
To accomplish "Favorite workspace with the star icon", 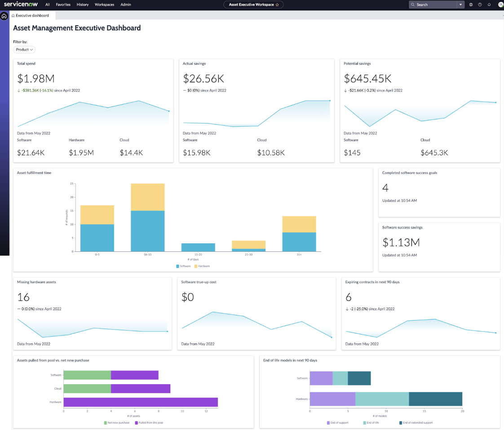I will (x=277, y=4).
